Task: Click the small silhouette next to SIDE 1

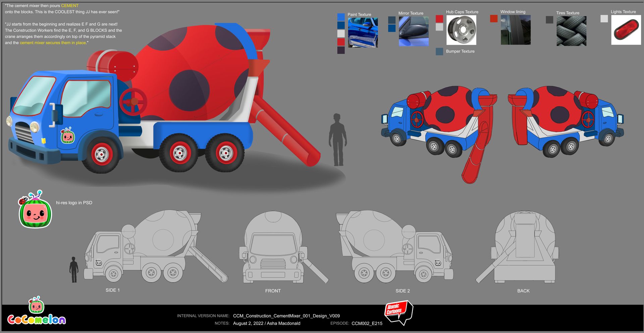Action: coord(74,270)
